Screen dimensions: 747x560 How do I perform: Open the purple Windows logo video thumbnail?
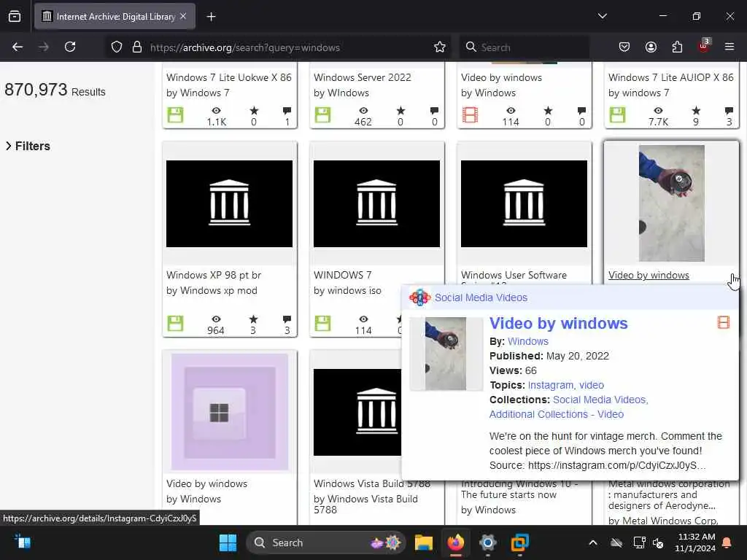(229, 412)
